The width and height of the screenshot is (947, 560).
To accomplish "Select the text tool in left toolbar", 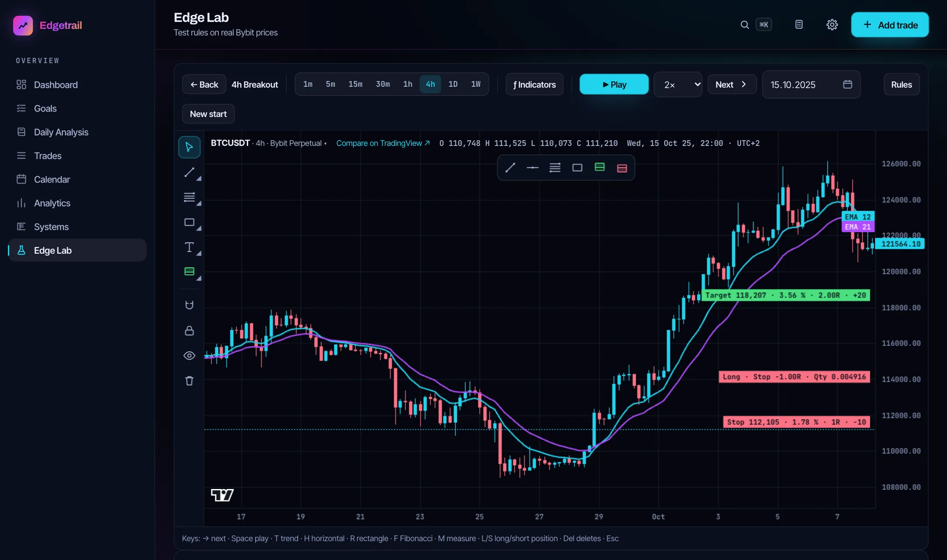I will [x=189, y=247].
